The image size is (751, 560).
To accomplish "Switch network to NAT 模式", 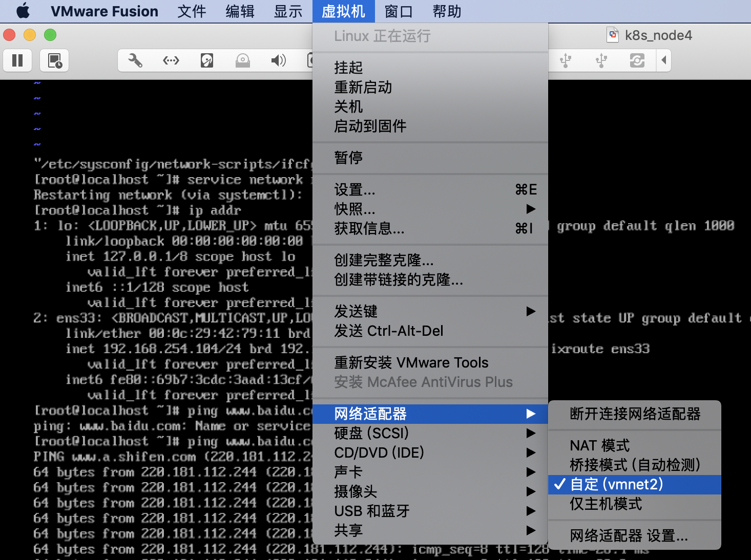I will point(635,445).
